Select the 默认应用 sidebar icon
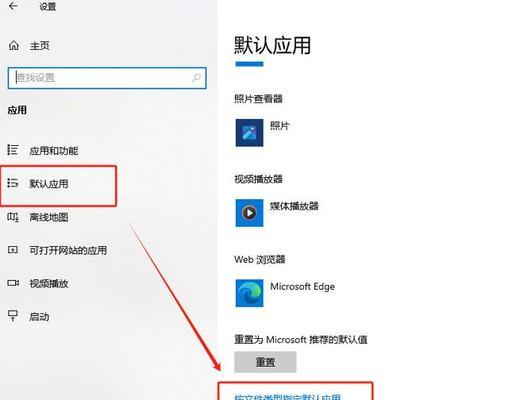Screen dimensions: 508x400 (13, 183)
